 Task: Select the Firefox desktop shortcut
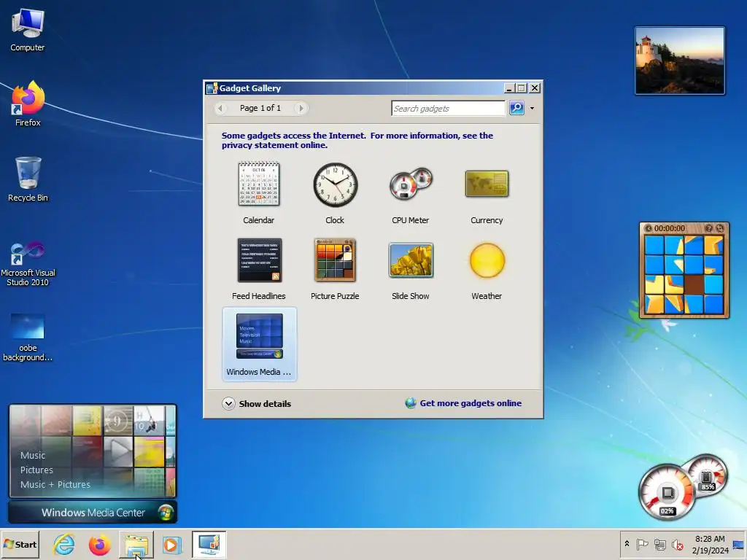point(28,104)
